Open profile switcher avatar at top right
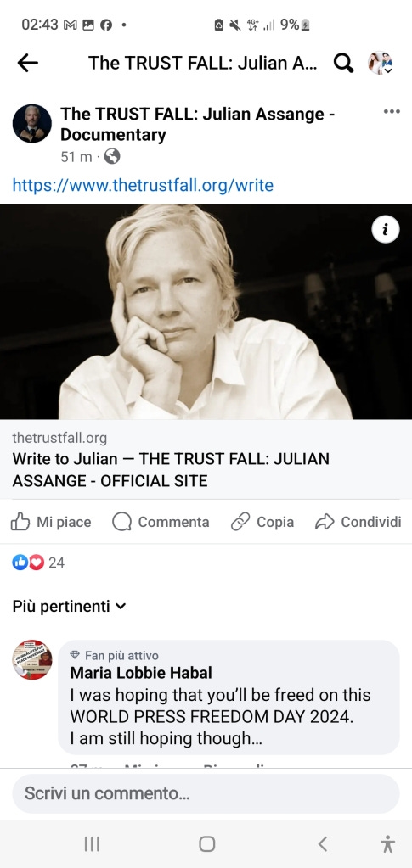 pyautogui.click(x=381, y=63)
